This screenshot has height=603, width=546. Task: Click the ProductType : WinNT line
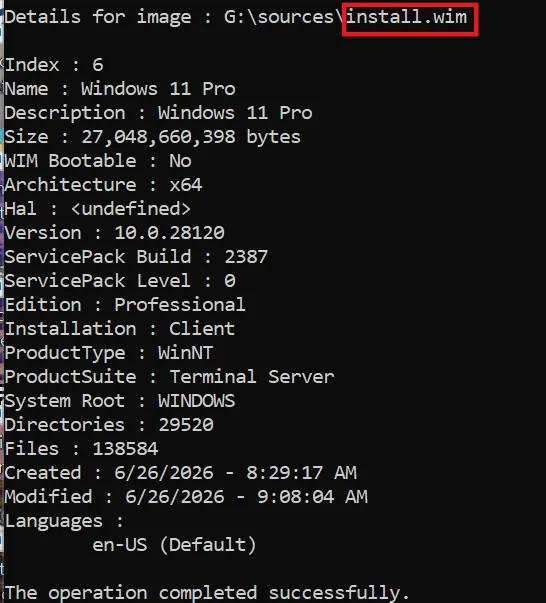pyautogui.click(x=109, y=353)
